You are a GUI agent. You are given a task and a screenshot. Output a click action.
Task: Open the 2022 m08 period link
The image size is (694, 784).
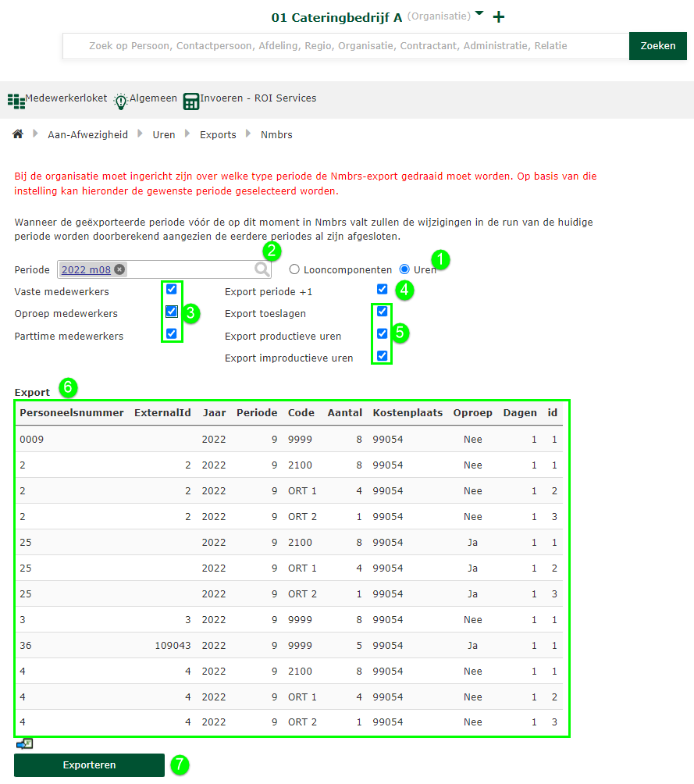[86, 269]
